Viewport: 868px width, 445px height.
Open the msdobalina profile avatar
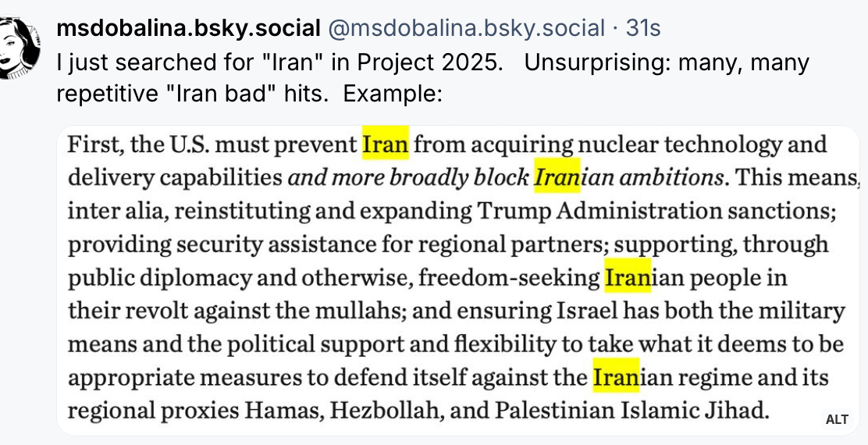click(x=19, y=47)
